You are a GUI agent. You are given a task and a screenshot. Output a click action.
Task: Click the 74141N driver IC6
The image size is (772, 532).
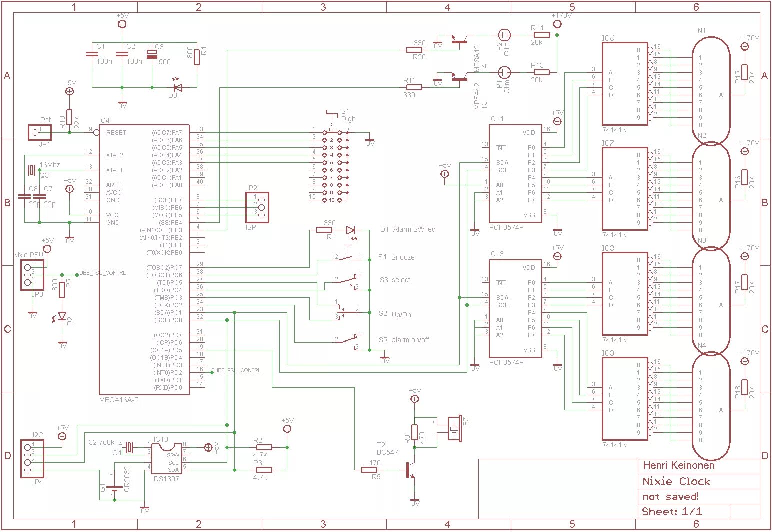click(625, 84)
